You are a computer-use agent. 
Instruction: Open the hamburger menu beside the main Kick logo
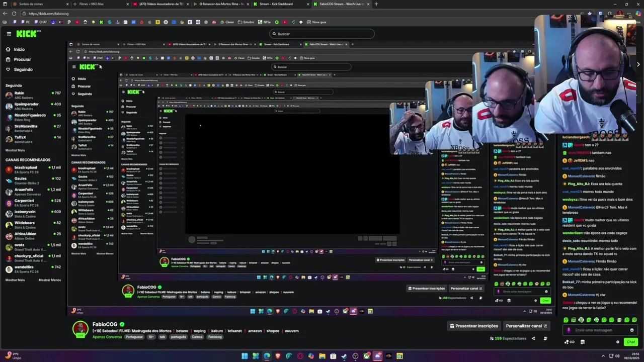point(9,34)
